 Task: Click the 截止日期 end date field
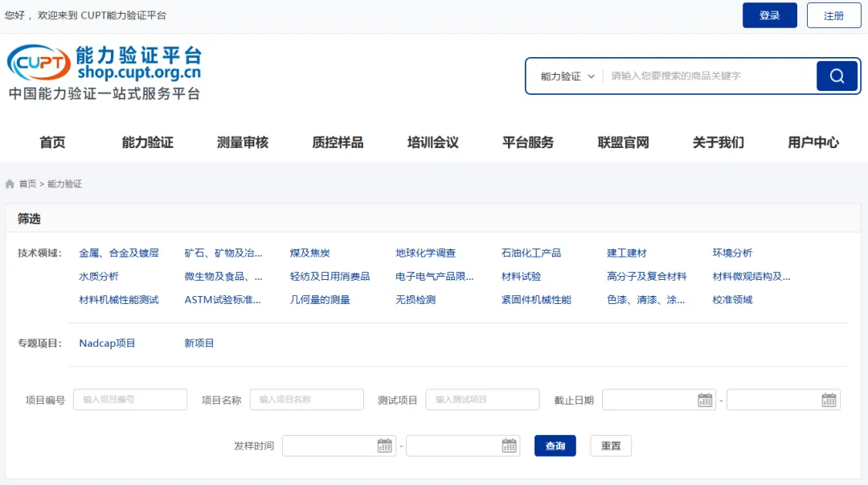point(784,400)
